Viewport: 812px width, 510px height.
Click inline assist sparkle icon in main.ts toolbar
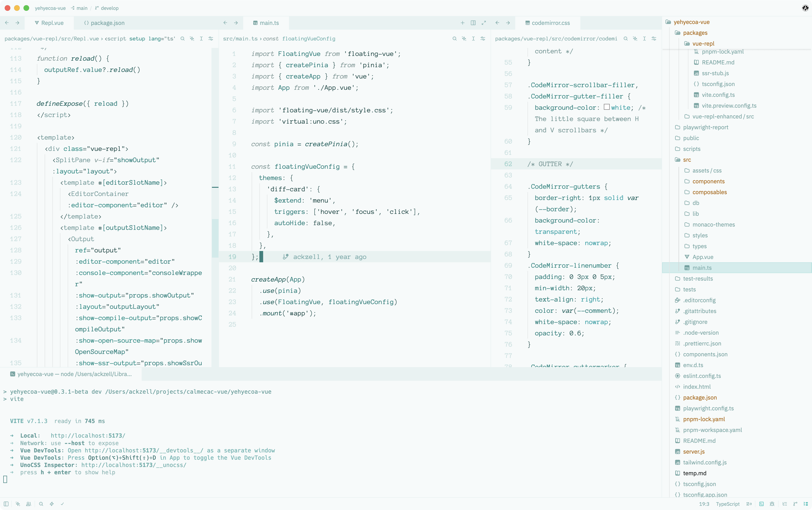(x=464, y=39)
